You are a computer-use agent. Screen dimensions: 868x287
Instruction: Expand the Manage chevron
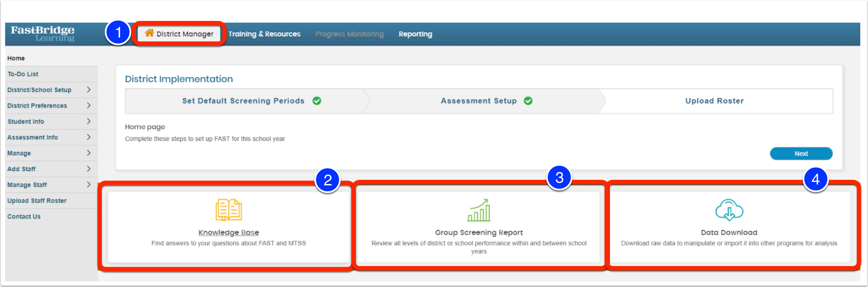point(89,153)
